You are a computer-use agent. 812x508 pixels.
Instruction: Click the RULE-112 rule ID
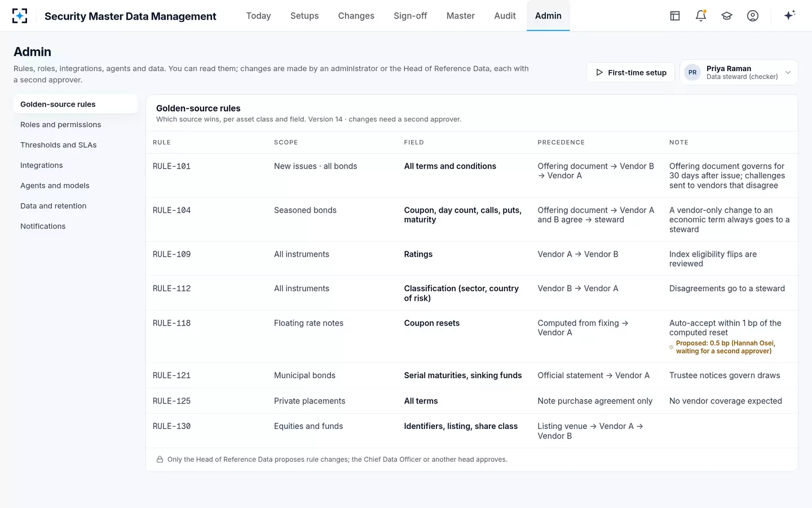(172, 289)
